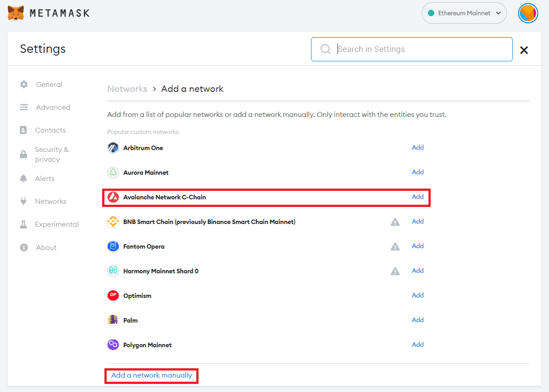The width and height of the screenshot is (549, 392).
Task: Add the Avalanche Network C-Chain
Action: 418,197
